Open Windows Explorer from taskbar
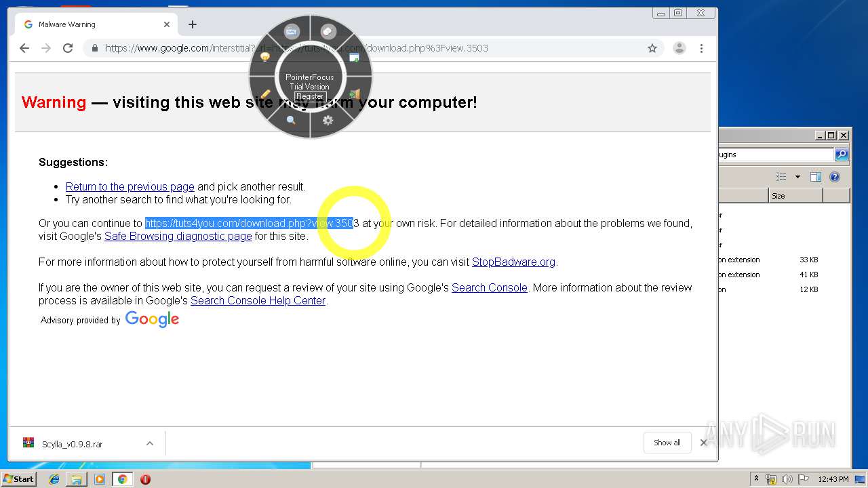The height and width of the screenshot is (488, 868). tap(77, 479)
